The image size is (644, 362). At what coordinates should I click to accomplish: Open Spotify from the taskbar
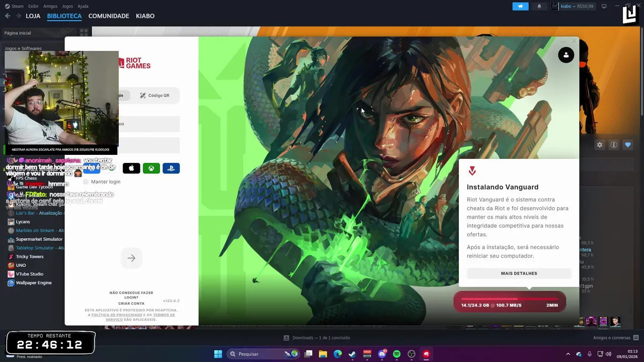click(396, 354)
